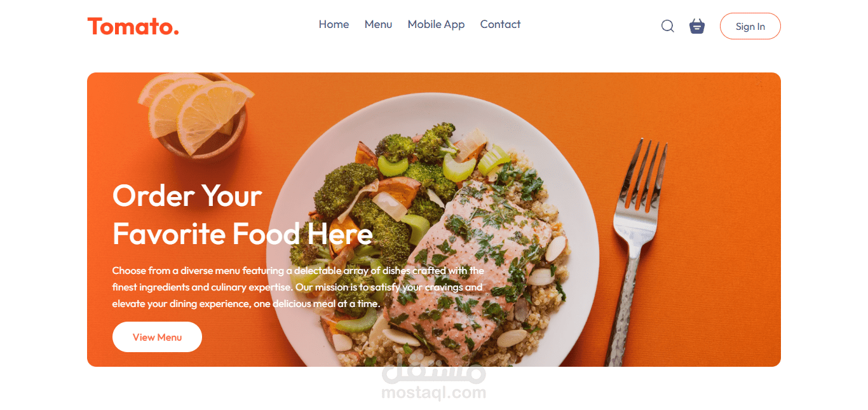The image size is (868, 410).
Task: Open the Menu nav link
Action: pyautogui.click(x=378, y=24)
